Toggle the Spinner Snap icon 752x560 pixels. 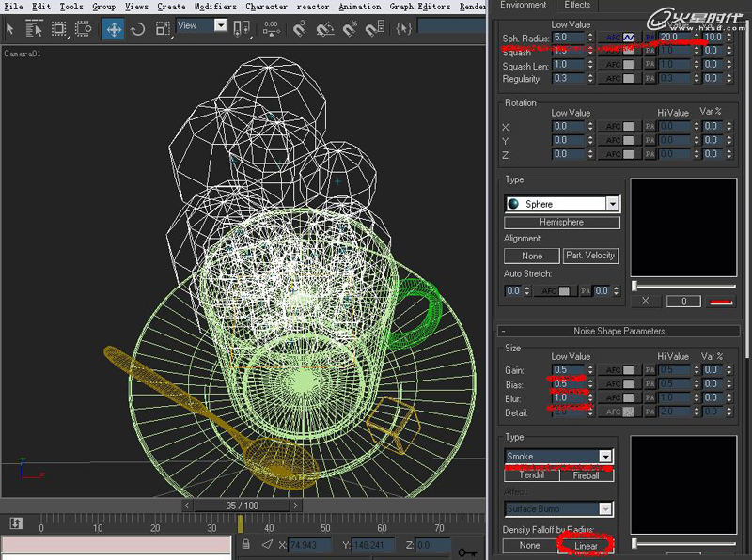pos(375,28)
